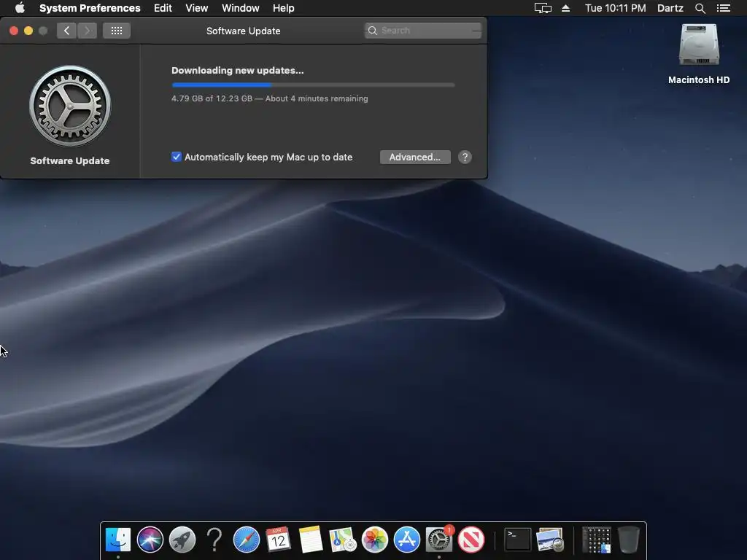The height and width of the screenshot is (560, 747).
Task: Open Photos app in the Dock
Action: [x=374, y=540]
